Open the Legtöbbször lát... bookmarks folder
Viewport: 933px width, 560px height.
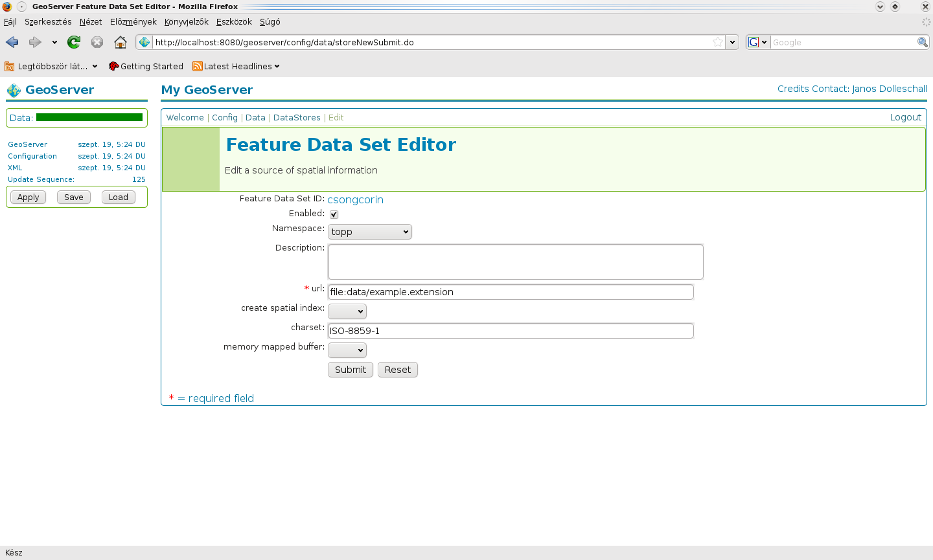(51, 66)
